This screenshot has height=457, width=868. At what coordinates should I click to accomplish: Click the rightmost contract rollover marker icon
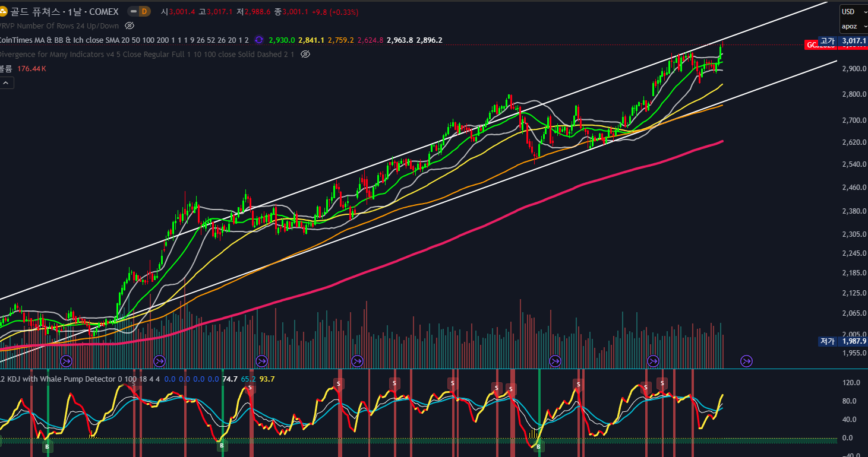[x=746, y=361]
